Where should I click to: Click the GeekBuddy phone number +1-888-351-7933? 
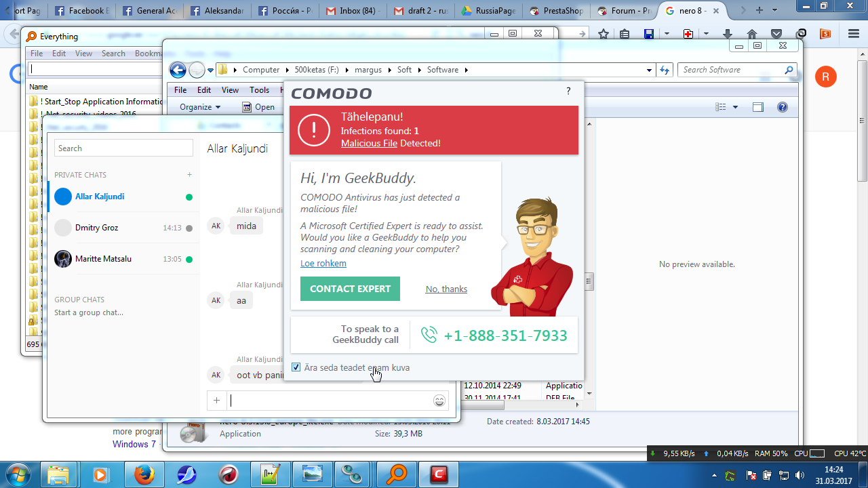(505, 335)
